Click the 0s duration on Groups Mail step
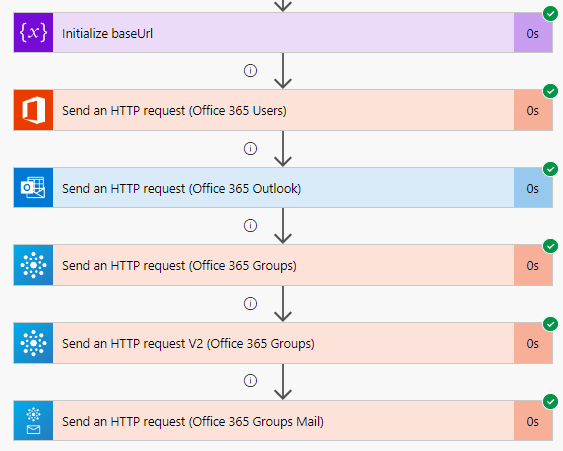This screenshot has height=451, width=563. tap(532, 422)
